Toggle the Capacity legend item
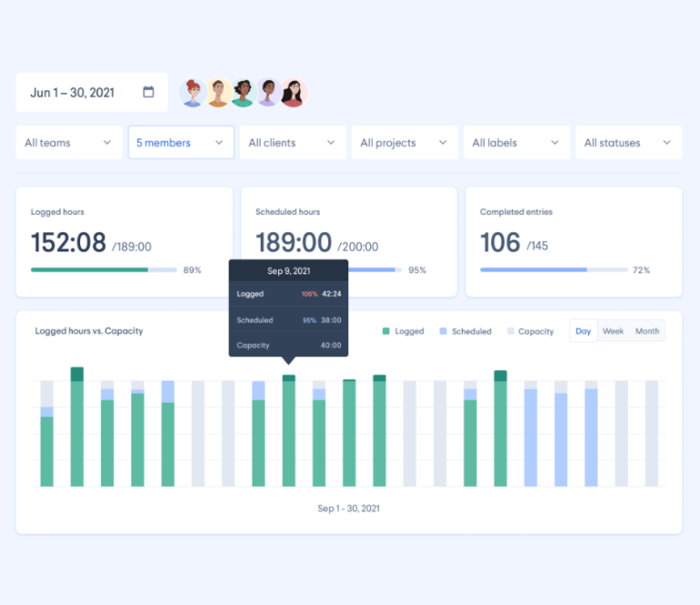 pos(530,331)
